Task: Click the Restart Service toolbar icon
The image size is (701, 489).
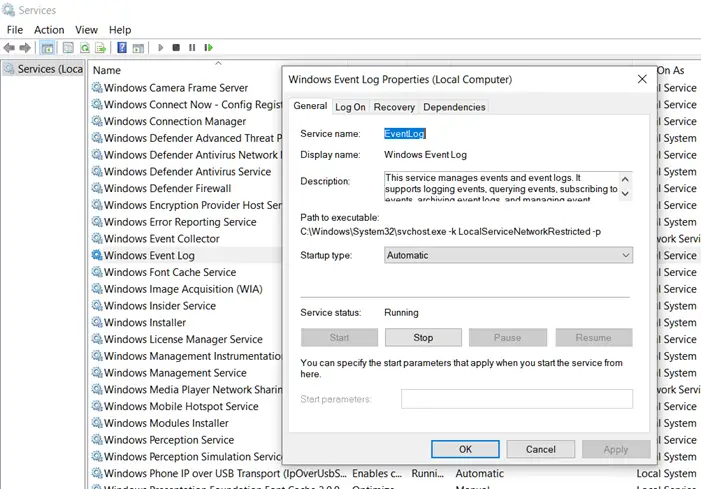Action: coord(208,47)
